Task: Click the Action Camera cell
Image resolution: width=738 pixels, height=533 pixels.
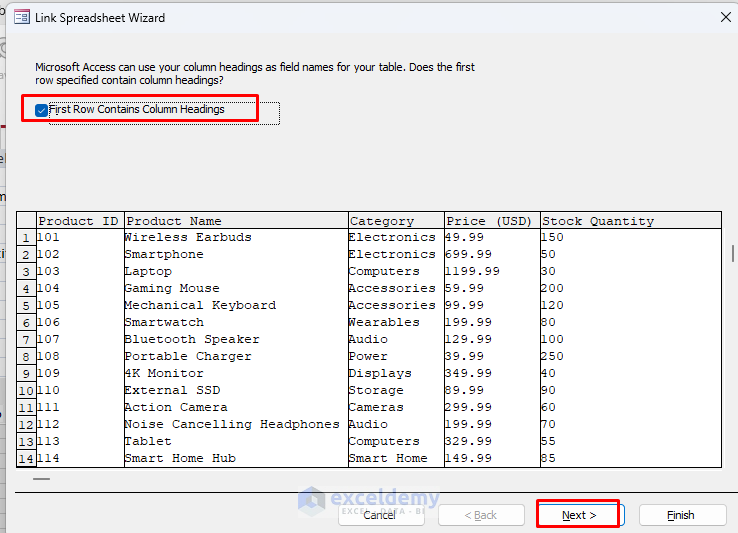Action: pos(236,407)
